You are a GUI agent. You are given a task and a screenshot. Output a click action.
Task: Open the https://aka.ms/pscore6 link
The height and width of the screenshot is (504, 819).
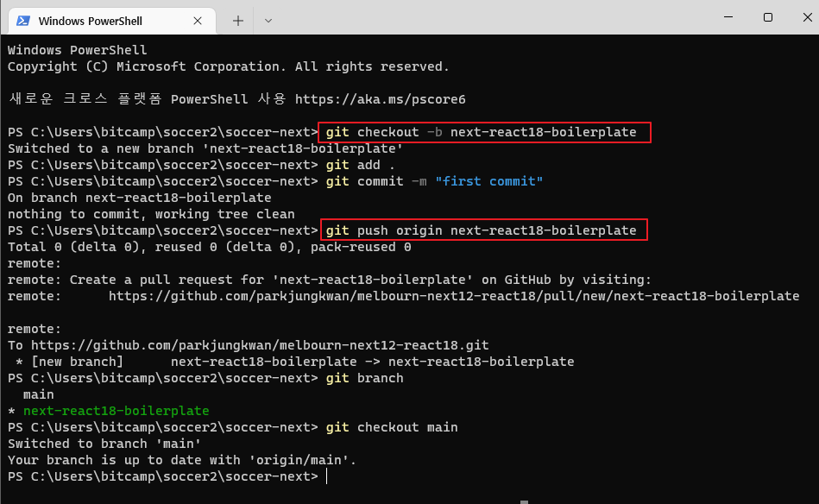coord(380,99)
